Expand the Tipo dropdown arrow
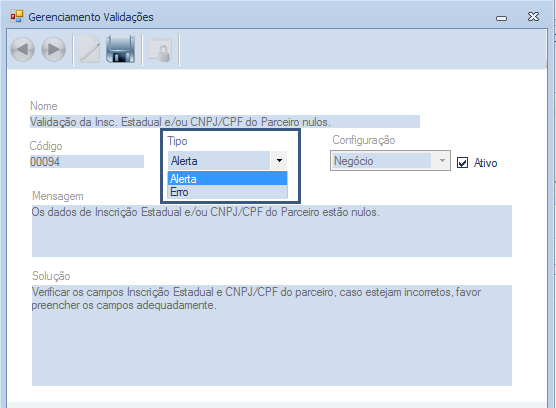 pyautogui.click(x=279, y=161)
